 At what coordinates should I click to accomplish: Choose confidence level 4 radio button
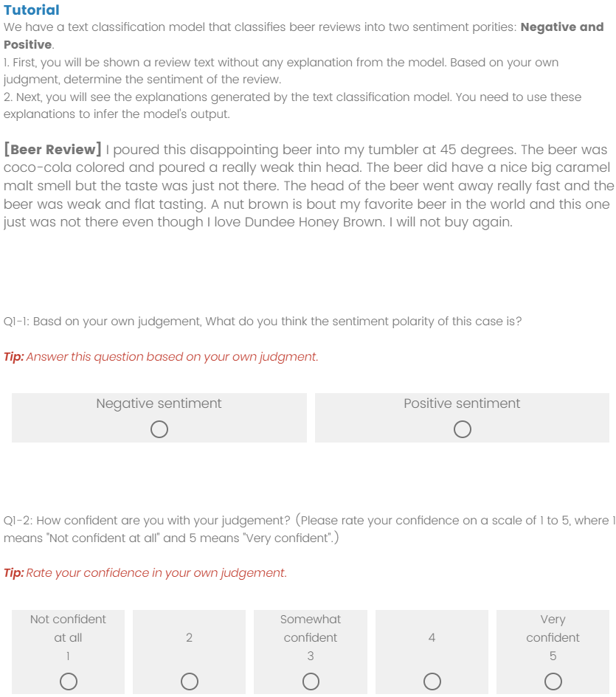point(432,682)
